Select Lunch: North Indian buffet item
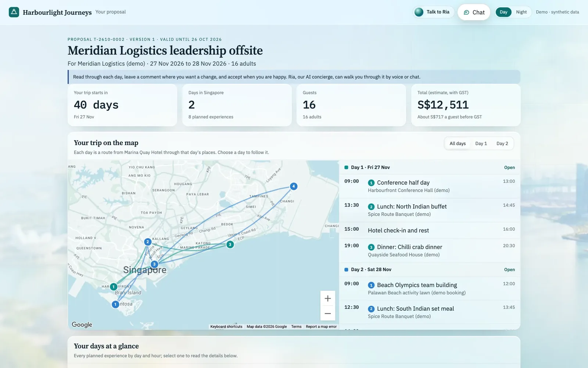 click(429, 210)
